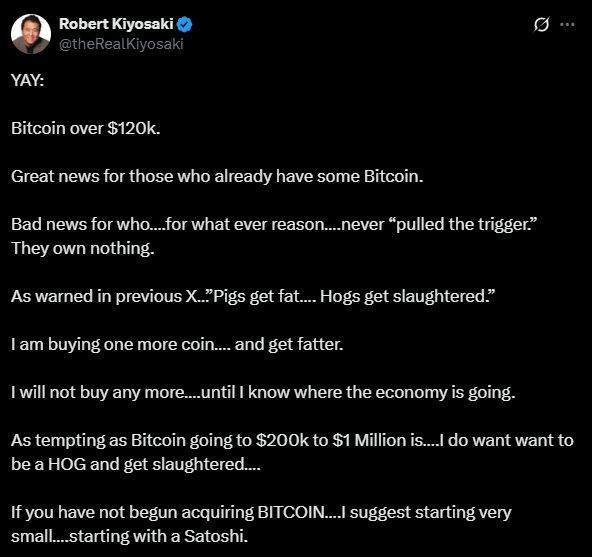Image resolution: width=592 pixels, height=557 pixels.
Task: Click the "be a HOG and get slaughtered" line
Action: click(136, 464)
